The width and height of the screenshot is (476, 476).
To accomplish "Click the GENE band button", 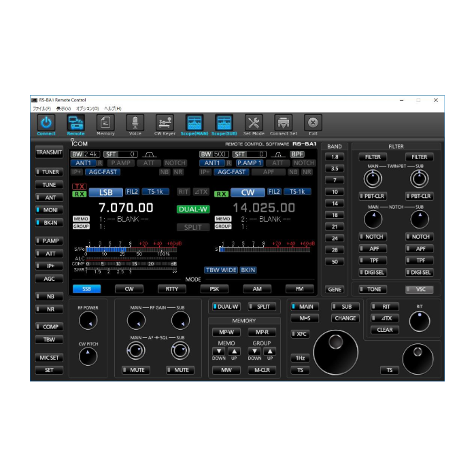I will pos(335,289).
